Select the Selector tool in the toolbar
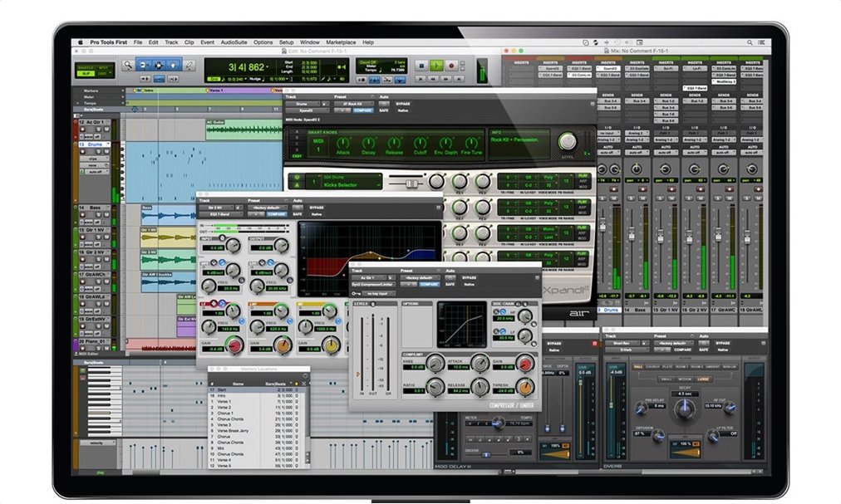 (159, 65)
